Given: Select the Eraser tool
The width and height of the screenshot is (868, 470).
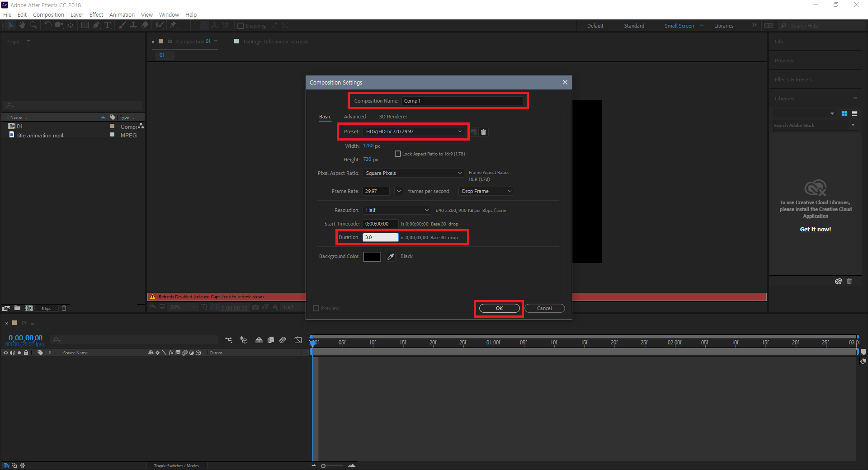Looking at the screenshot, I should [x=145, y=25].
